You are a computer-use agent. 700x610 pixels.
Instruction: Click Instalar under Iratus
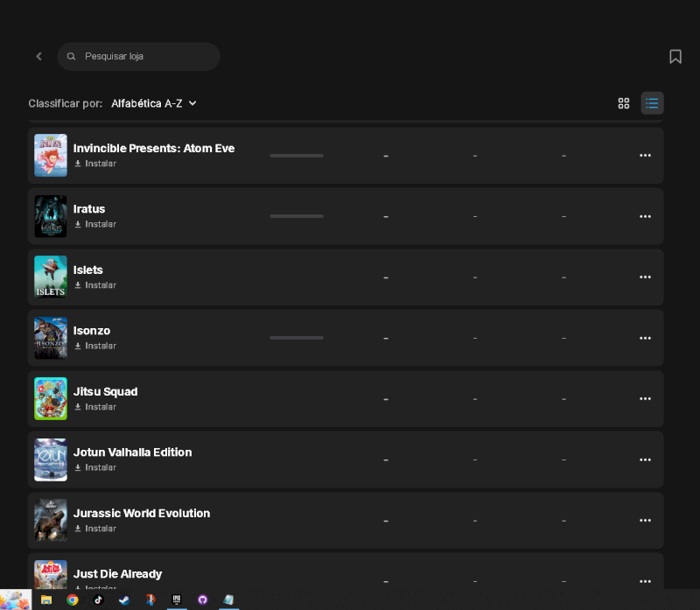click(95, 224)
